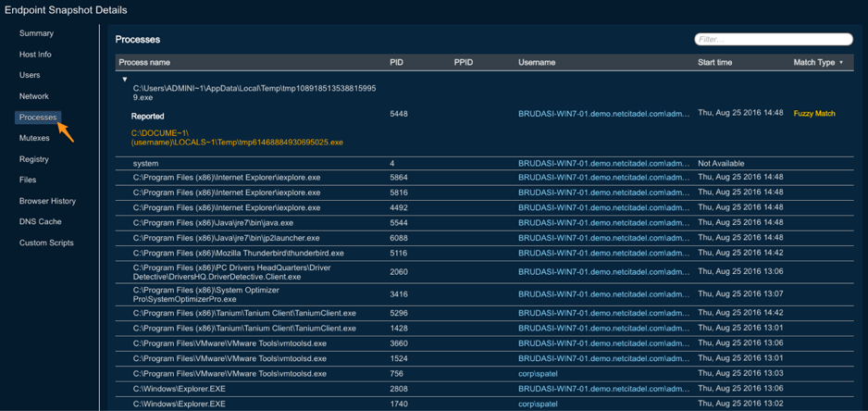Screen dimensions: 868x411
Task: Select vmtoolsd.exe row with PID 1524
Action: pyautogui.click(x=486, y=358)
